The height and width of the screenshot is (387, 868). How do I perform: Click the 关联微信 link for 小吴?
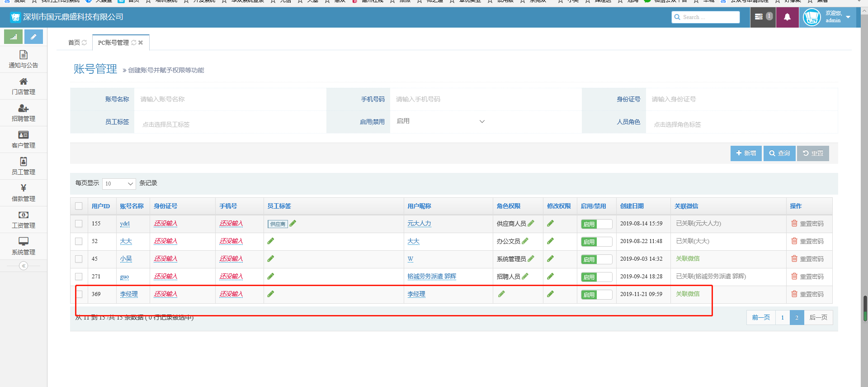(688, 259)
